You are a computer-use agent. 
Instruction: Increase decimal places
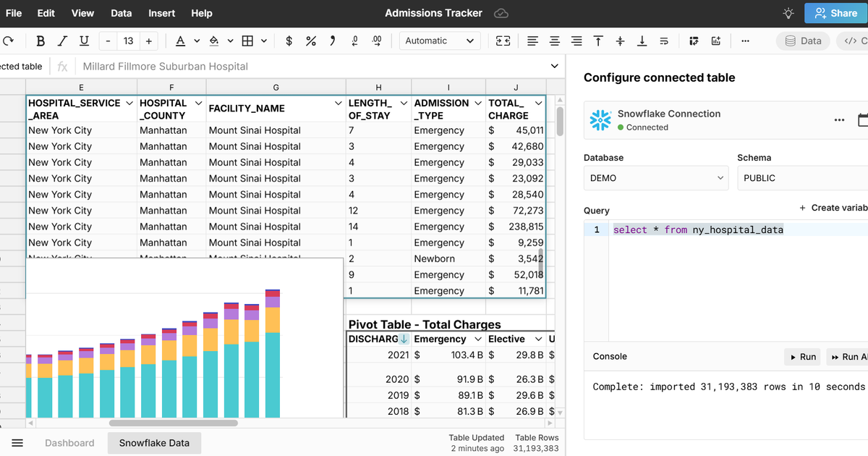(377, 41)
